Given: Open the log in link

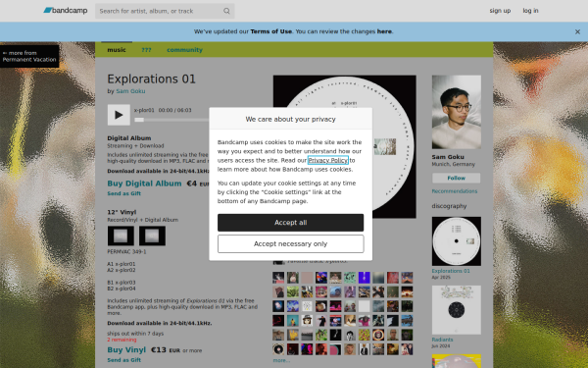Looking at the screenshot, I should (530, 11).
